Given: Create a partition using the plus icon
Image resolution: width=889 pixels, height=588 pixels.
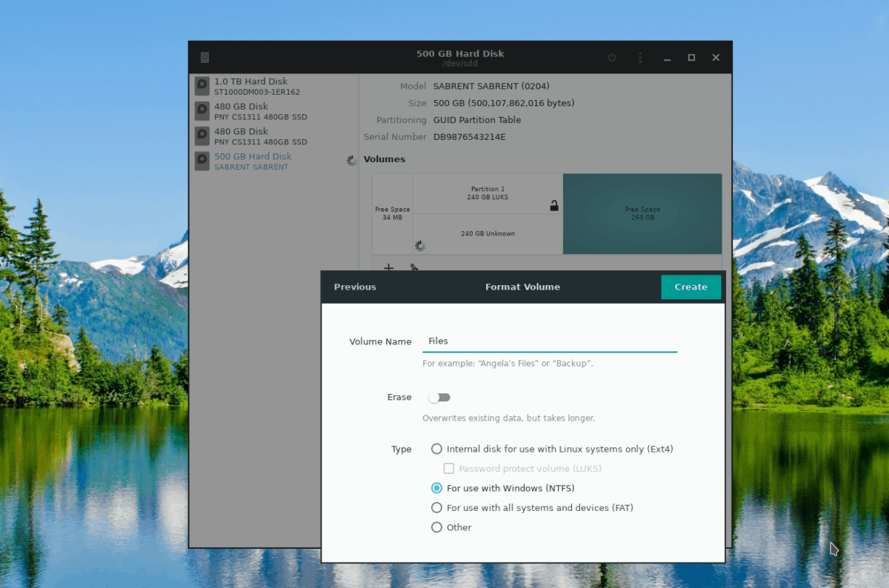Looking at the screenshot, I should (x=388, y=268).
